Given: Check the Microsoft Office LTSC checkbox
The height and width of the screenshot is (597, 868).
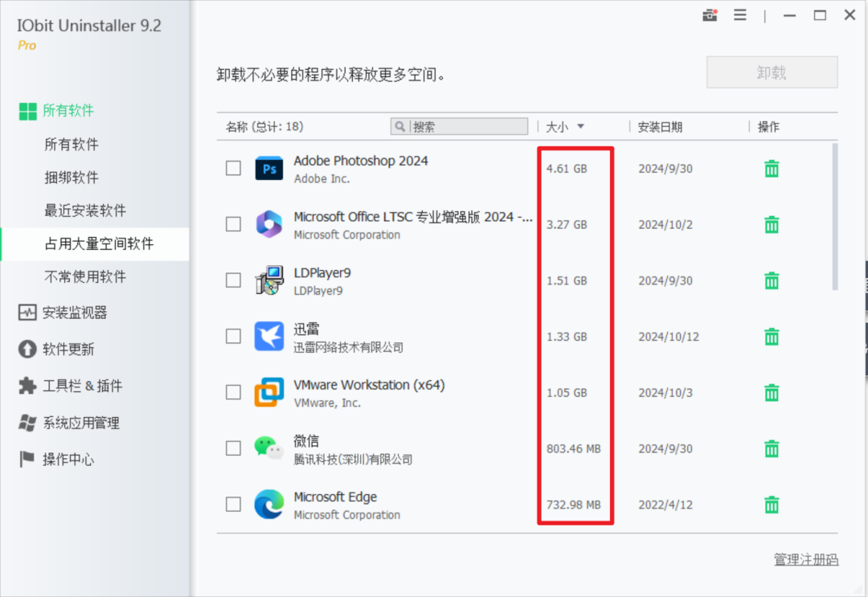Looking at the screenshot, I should 234,224.
